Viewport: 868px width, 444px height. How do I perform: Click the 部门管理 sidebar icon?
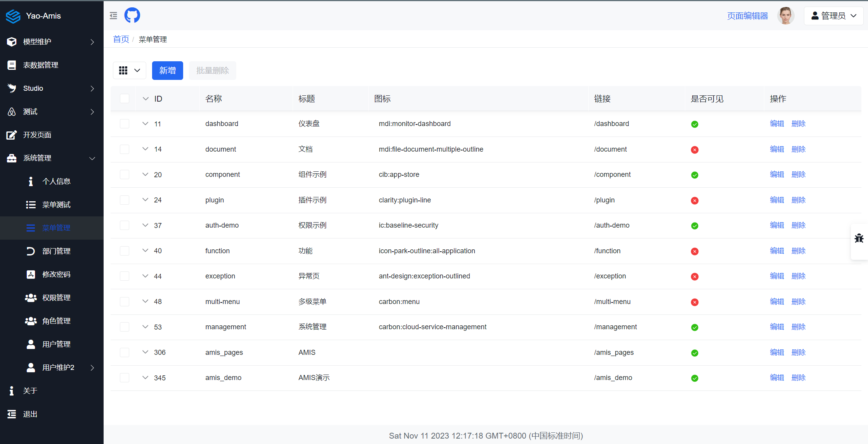click(31, 251)
